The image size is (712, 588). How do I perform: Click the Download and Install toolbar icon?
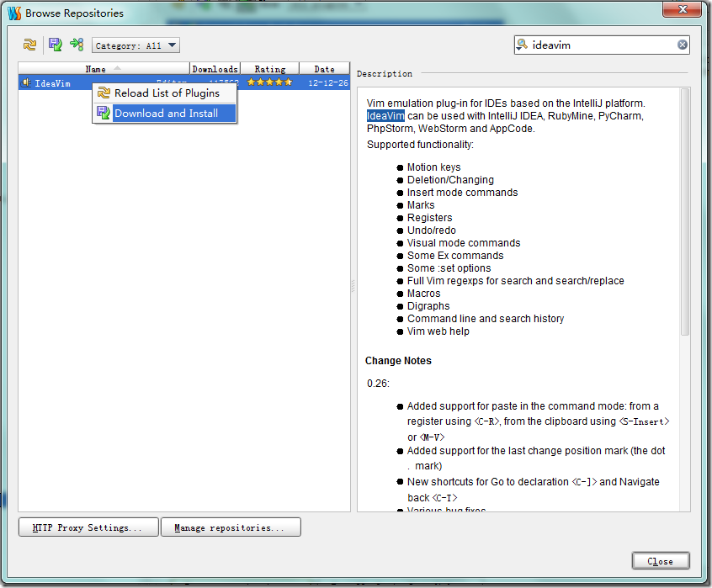coord(55,45)
